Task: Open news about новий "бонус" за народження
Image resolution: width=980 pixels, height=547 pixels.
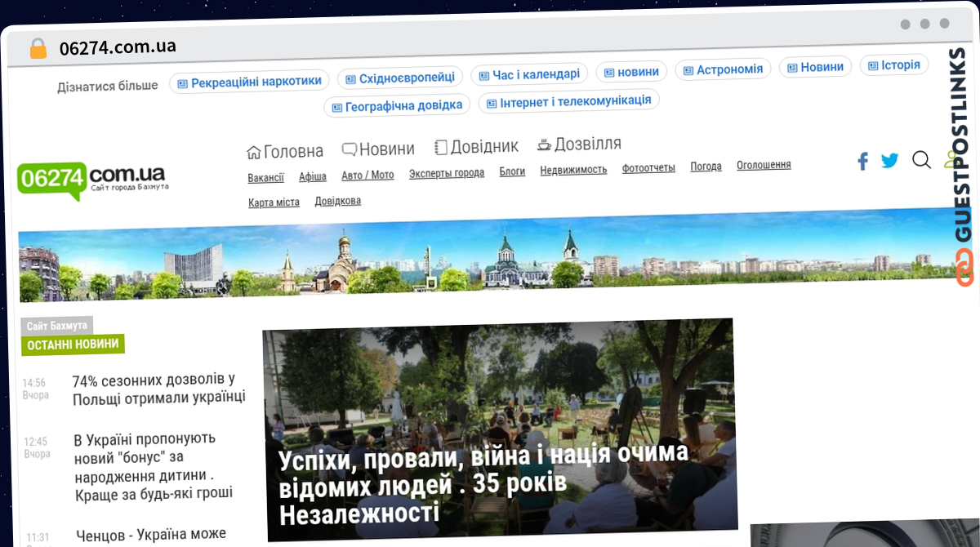Action: [152, 465]
